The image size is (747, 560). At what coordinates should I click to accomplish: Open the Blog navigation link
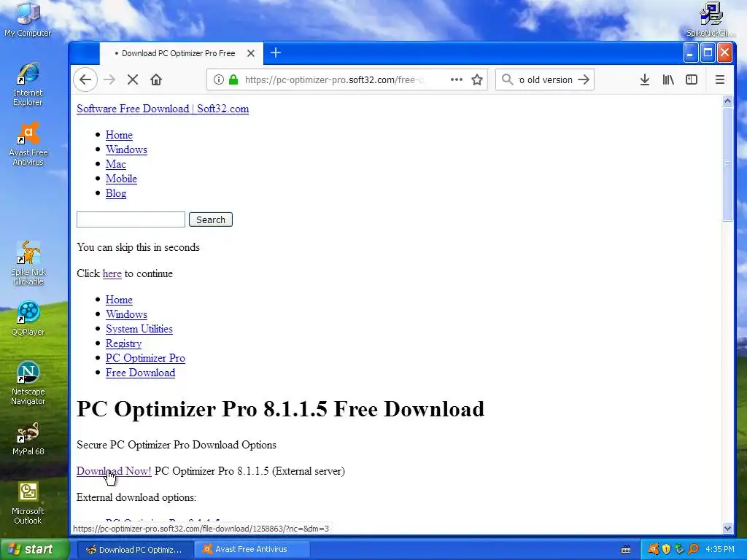click(x=116, y=193)
